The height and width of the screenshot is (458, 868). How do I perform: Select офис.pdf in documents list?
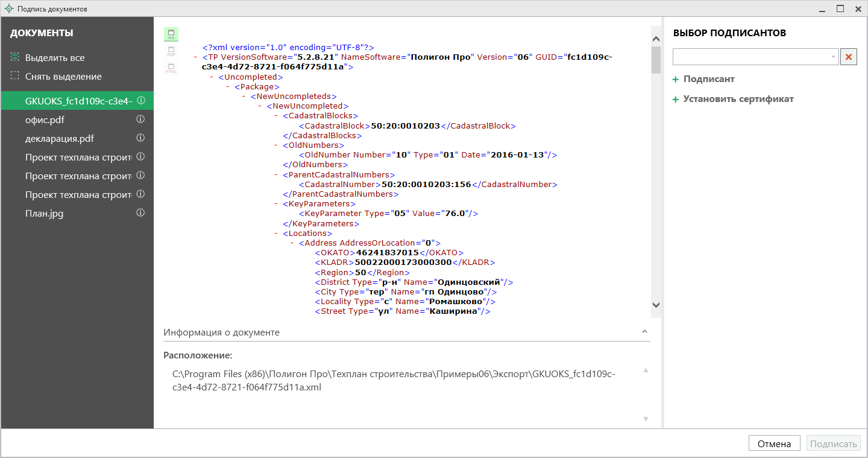[x=45, y=119]
